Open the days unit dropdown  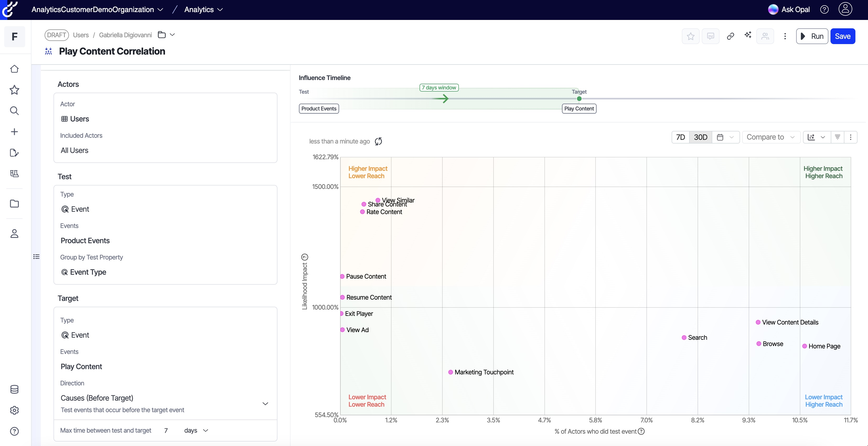click(196, 431)
